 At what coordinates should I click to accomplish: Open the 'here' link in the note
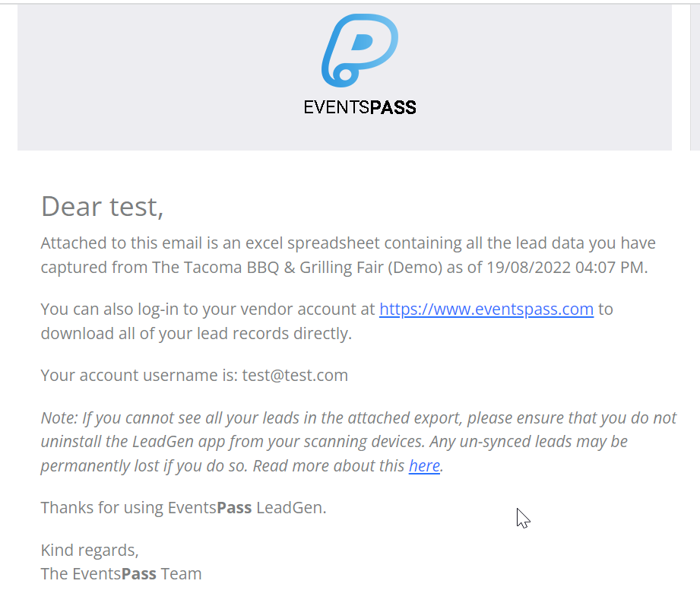[424, 466]
